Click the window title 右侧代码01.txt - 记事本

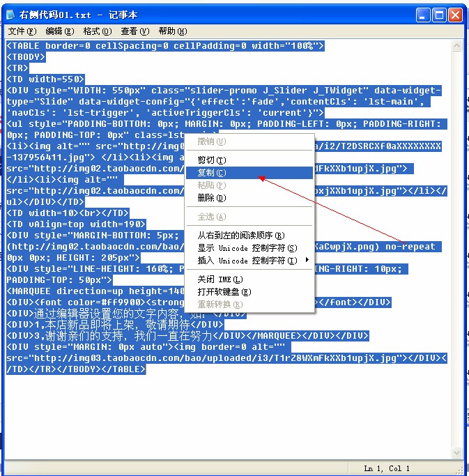[x=78, y=15]
